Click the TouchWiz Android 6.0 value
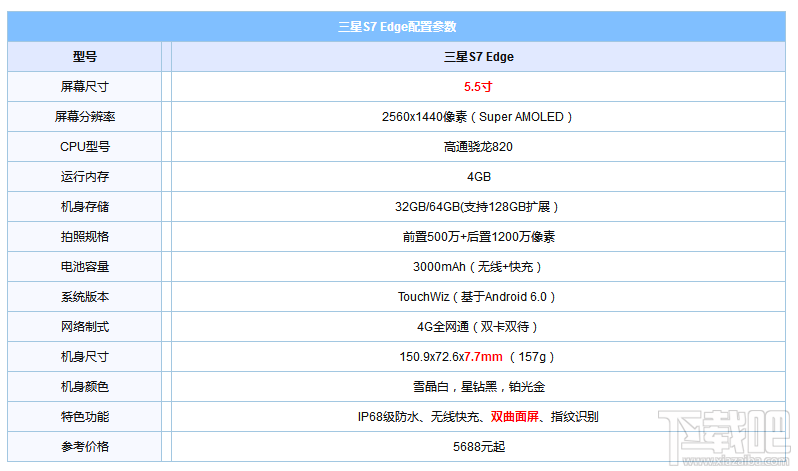Image resolution: width=798 pixels, height=471 pixels. click(x=478, y=297)
